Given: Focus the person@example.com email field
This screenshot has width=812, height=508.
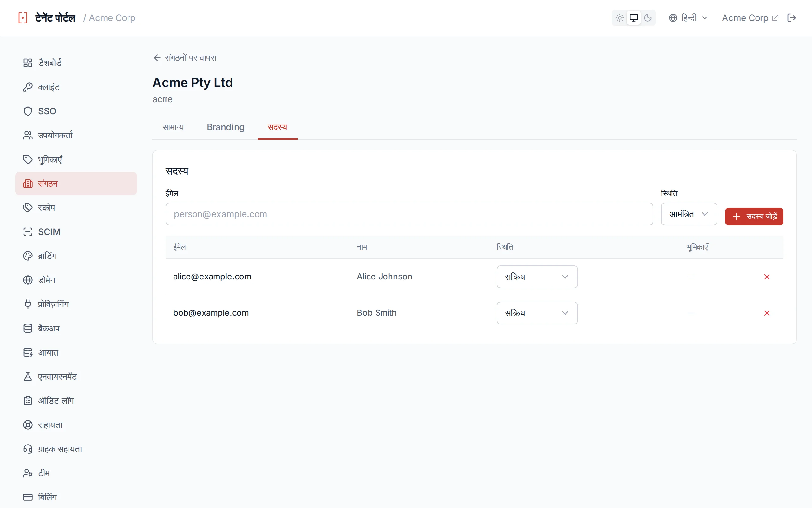Looking at the screenshot, I should [409, 214].
